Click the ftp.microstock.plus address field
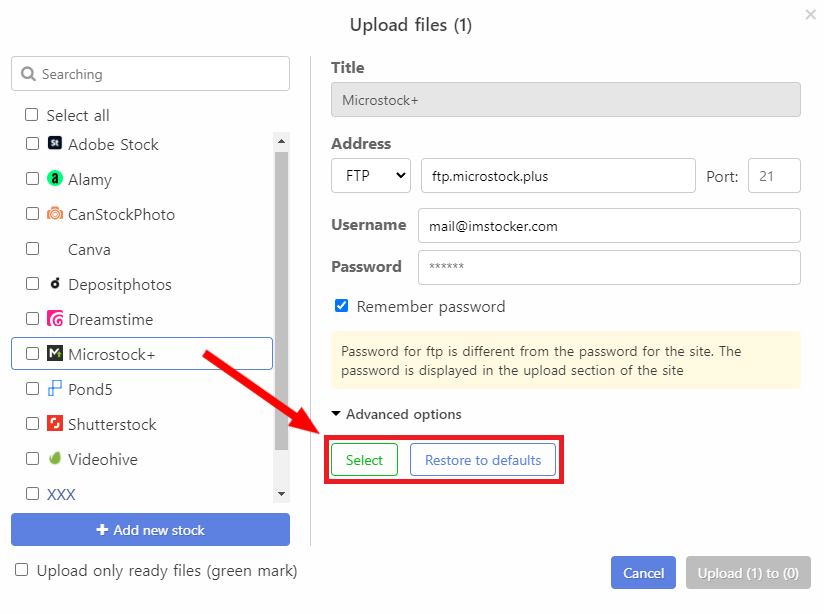Viewport: 824px width, 614px height. [x=558, y=176]
